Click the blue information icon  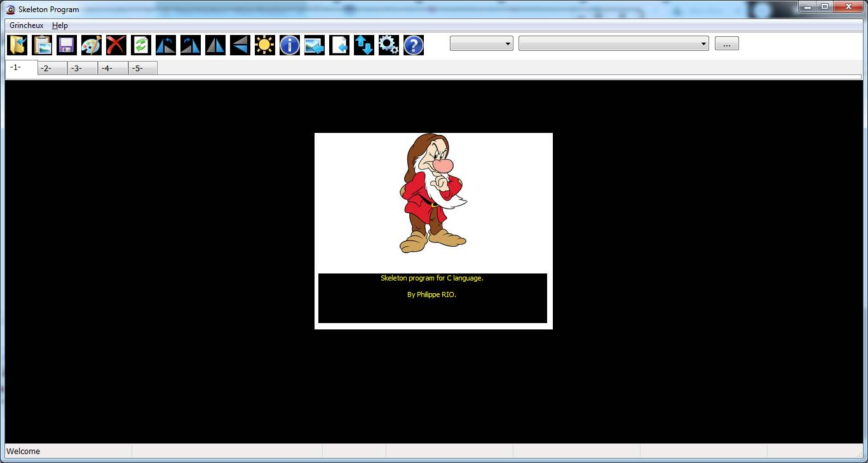290,45
